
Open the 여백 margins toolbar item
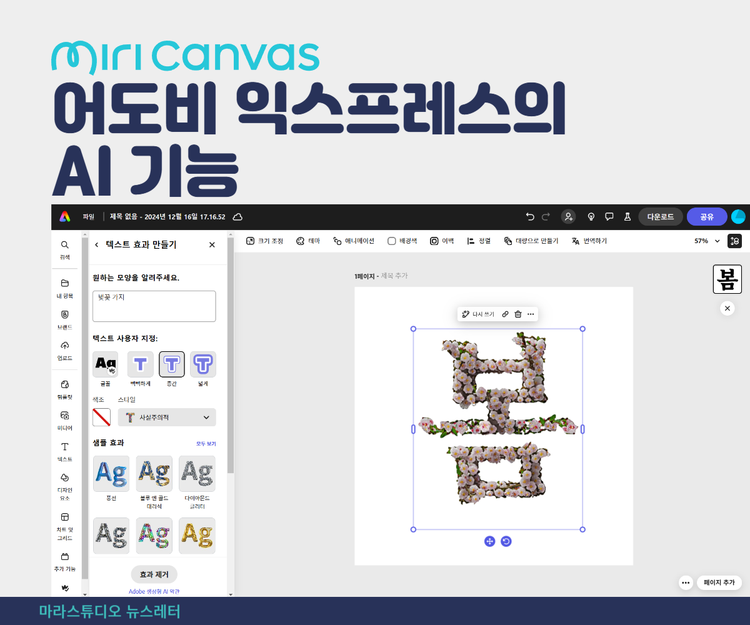coord(441,241)
